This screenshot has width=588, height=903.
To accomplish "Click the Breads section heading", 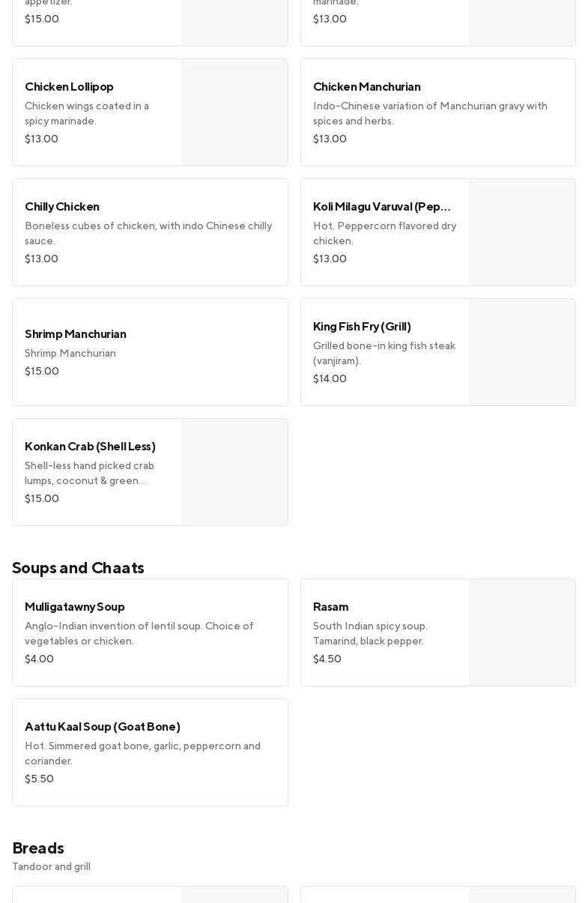I will tap(38, 848).
